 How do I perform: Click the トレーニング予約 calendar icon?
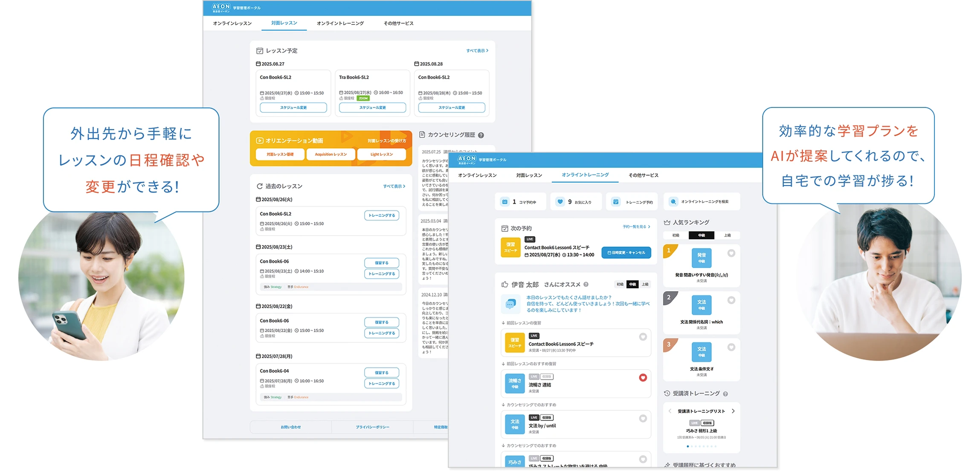616,201
